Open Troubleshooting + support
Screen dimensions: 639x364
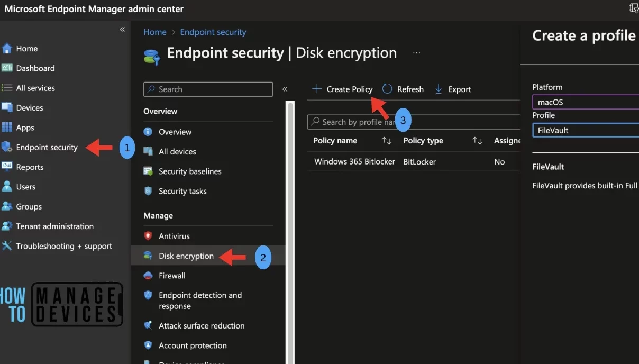[64, 246]
